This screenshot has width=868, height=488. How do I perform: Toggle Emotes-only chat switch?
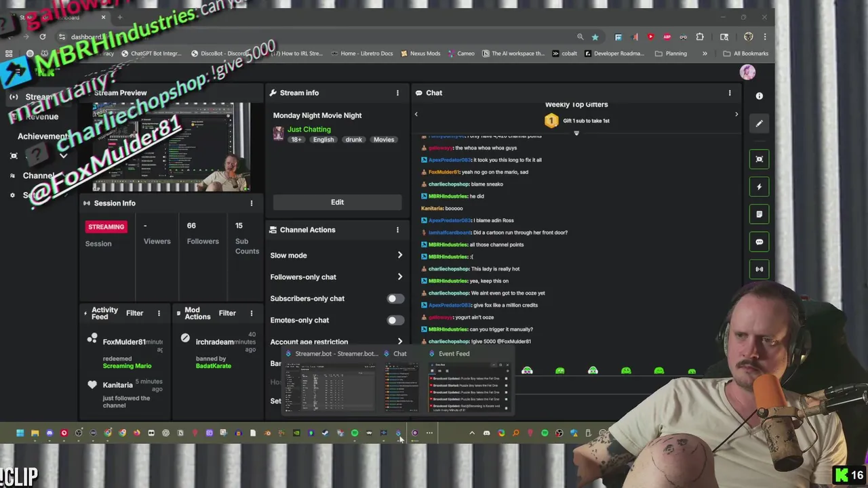(395, 321)
